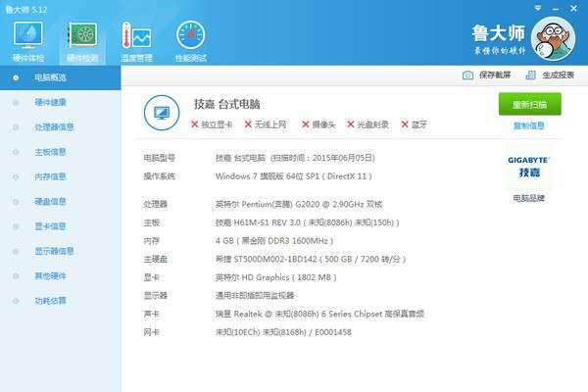588x392 pixels.
Task: Click the HD Graphics display card value
Action: (276, 277)
